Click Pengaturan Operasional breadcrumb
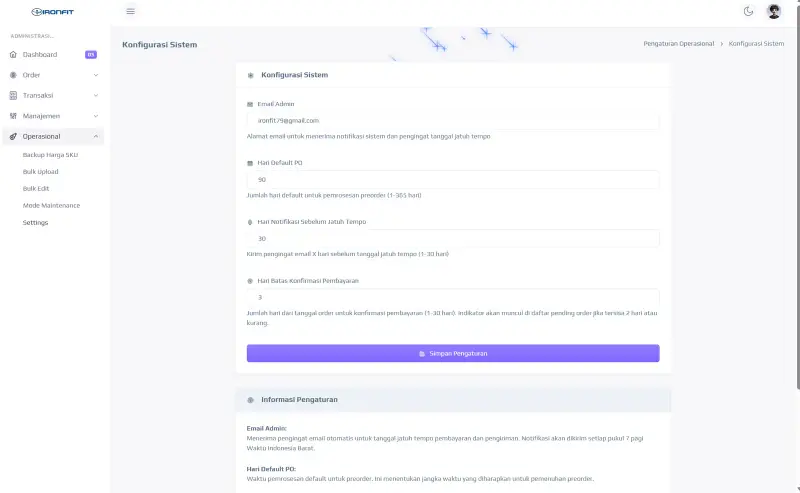This screenshot has width=800, height=493. point(679,44)
